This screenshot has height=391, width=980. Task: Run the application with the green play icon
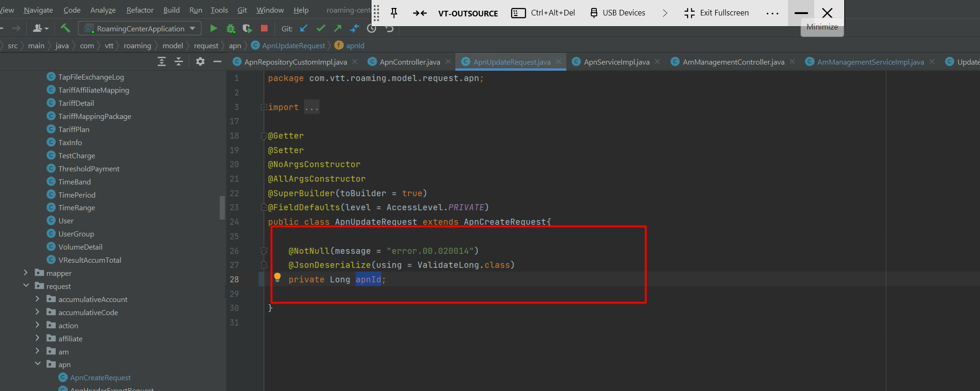[x=214, y=29]
